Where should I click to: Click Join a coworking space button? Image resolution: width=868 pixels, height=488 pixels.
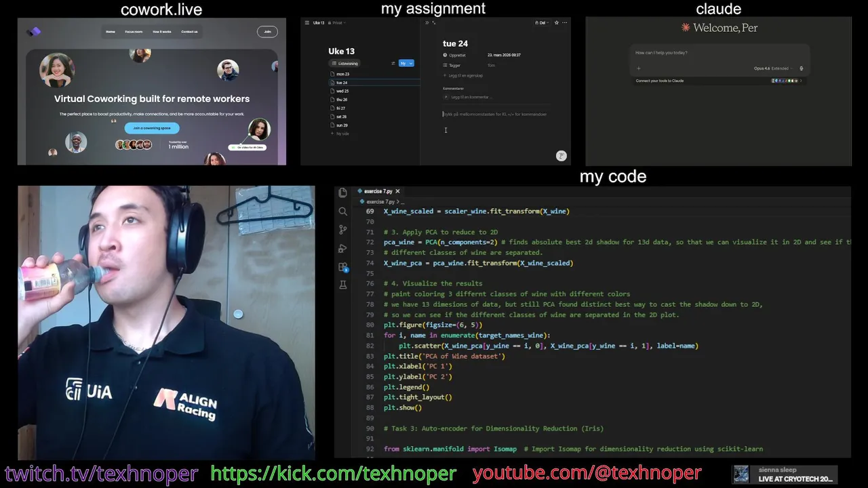tap(152, 128)
